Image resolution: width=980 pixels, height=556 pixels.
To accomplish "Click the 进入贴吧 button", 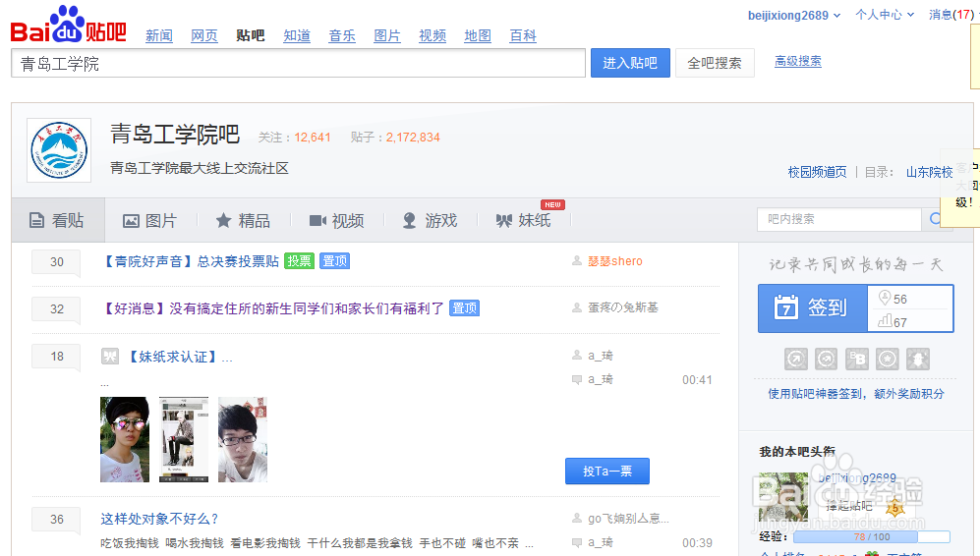I will tap(630, 63).
